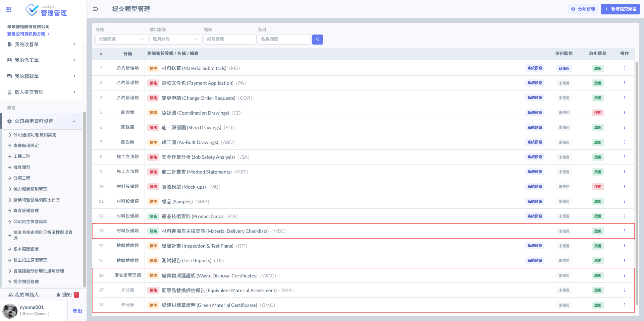Click the 名稱篩選 input field

[284, 39]
